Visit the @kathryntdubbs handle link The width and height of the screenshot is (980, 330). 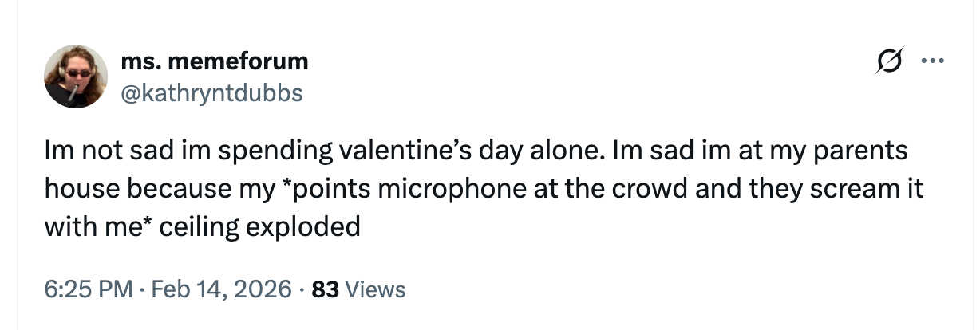click(x=211, y=93)
